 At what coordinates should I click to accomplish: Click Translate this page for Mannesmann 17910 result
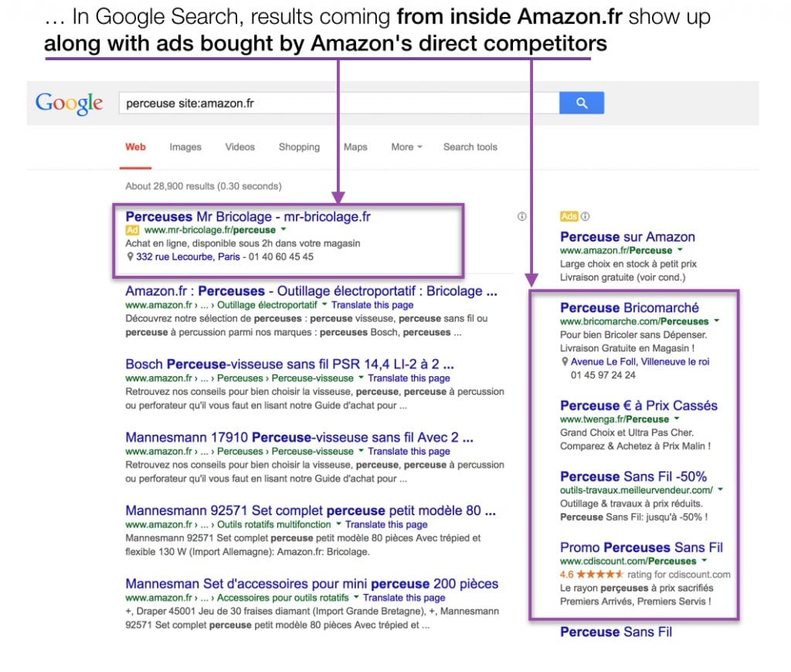coord(409,452)
